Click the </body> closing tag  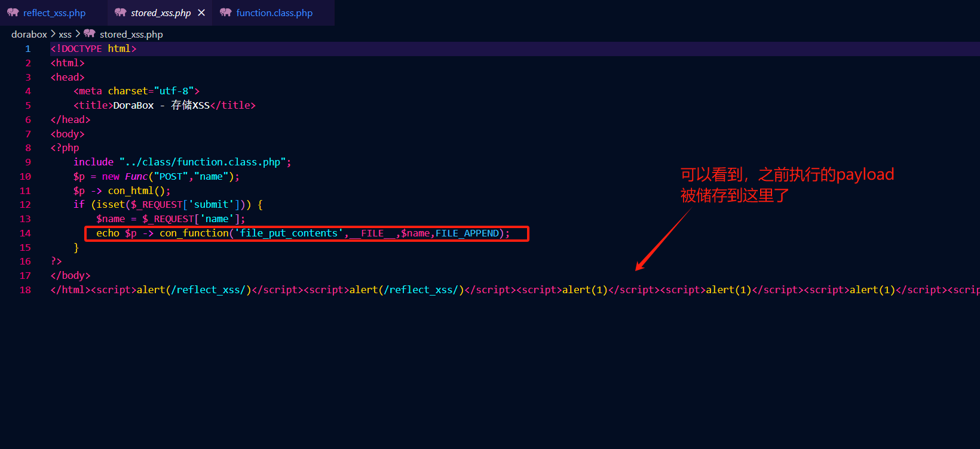[x=71, y=276]
